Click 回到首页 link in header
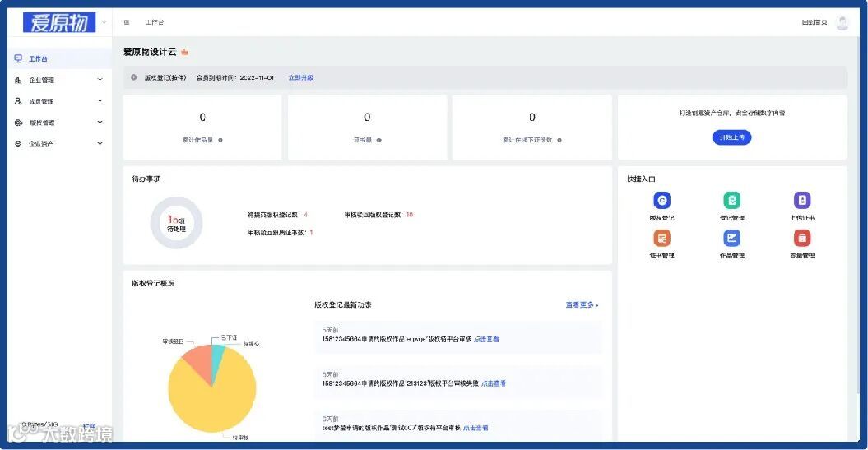The width and height of the screenshot is (868, 450). [815, 22]
